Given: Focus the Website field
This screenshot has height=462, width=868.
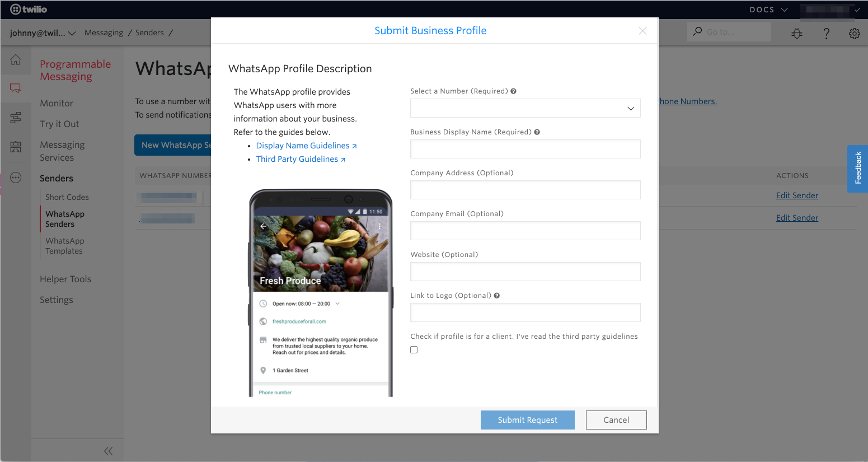Looking at the screenshot, I should [x=525, y=272].
